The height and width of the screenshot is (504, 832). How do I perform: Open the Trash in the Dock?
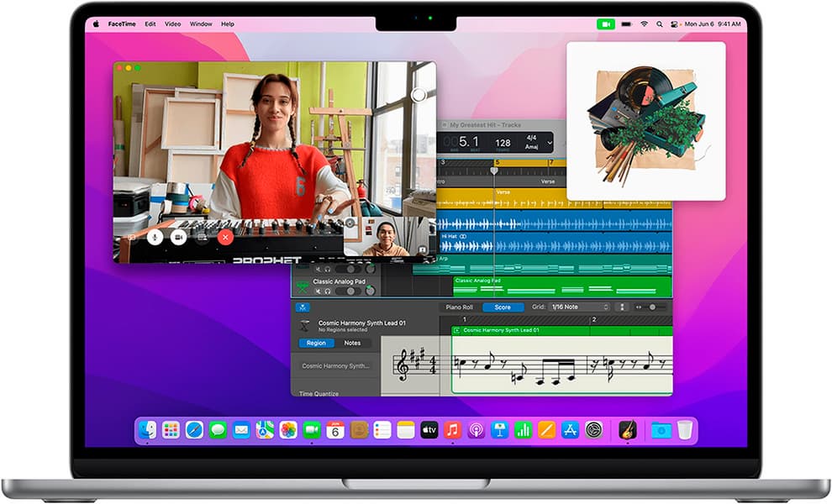(685, 430)
